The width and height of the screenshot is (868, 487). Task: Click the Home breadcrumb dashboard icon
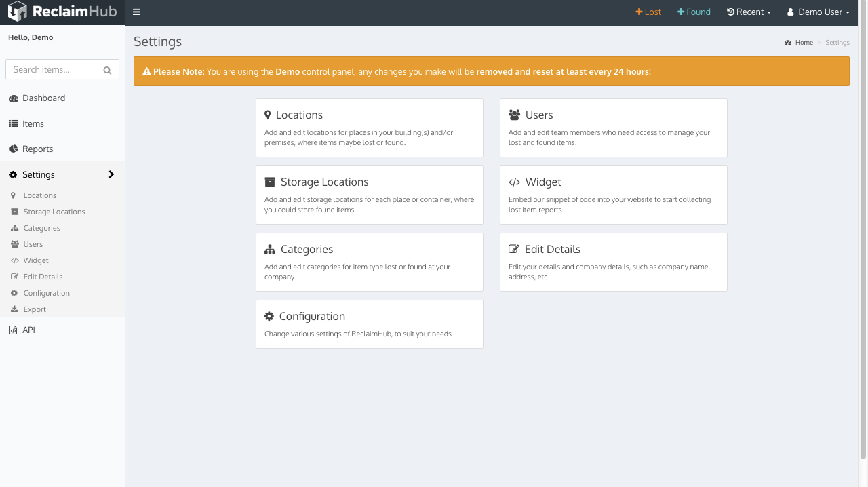coord(788,43)
